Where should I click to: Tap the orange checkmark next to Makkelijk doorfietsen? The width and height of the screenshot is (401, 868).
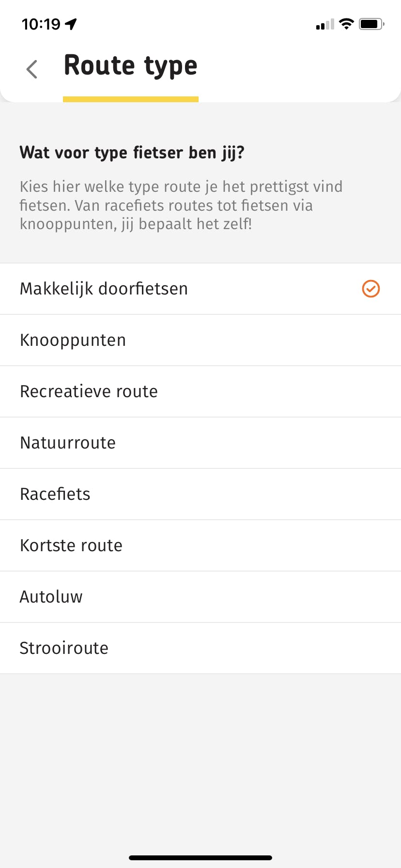371,289
